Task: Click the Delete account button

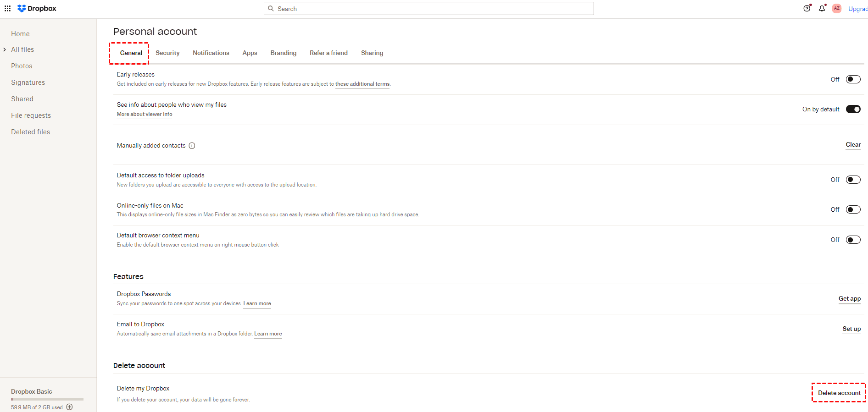Action: 839,393
